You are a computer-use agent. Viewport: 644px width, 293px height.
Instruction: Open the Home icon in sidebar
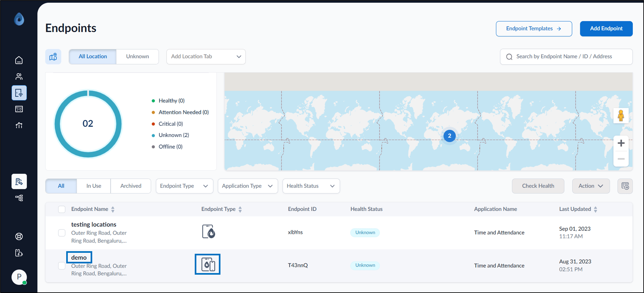click(x=19, y=60)
